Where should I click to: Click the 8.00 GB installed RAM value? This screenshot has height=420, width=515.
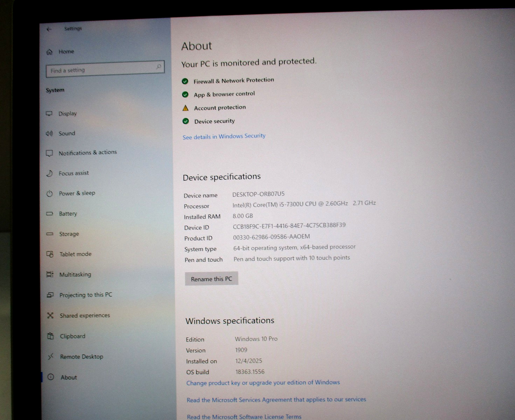click(x=243, y=216)
